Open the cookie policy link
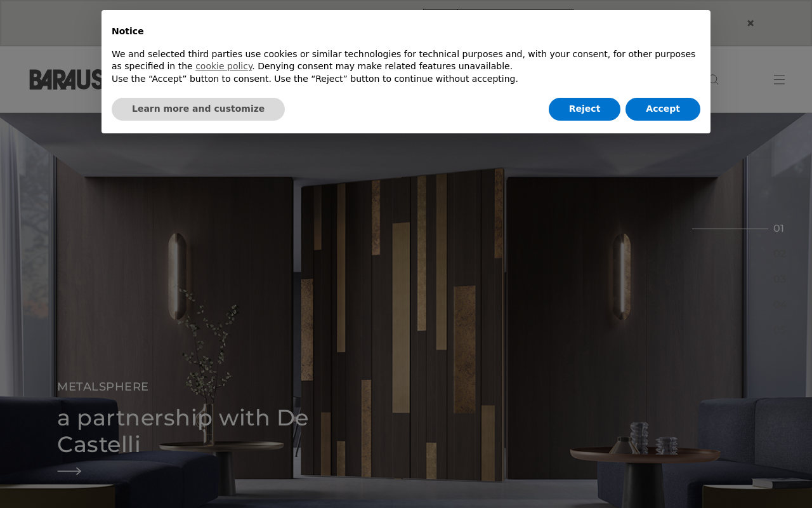Viewport: 812px width, 508px height. pyautogui.click(x=224, y=66)
